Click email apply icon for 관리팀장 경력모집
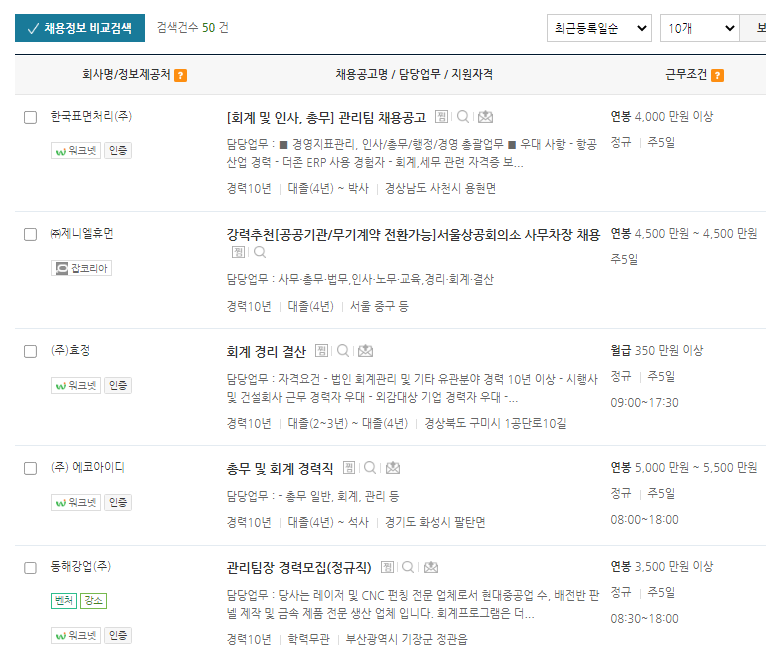The height and width of the screenshot is (645, 766). 430,567
